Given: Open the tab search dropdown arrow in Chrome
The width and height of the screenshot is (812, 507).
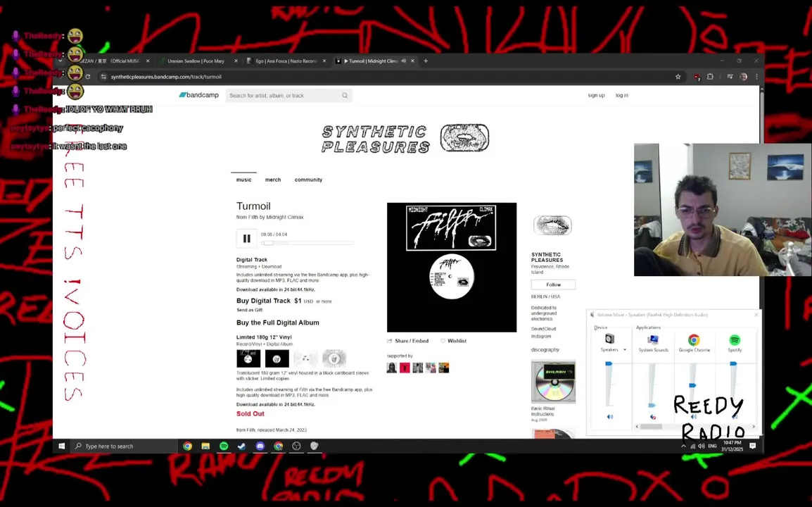Looking at the screenshot, I should pyautogui.click(x=61, y=61).
